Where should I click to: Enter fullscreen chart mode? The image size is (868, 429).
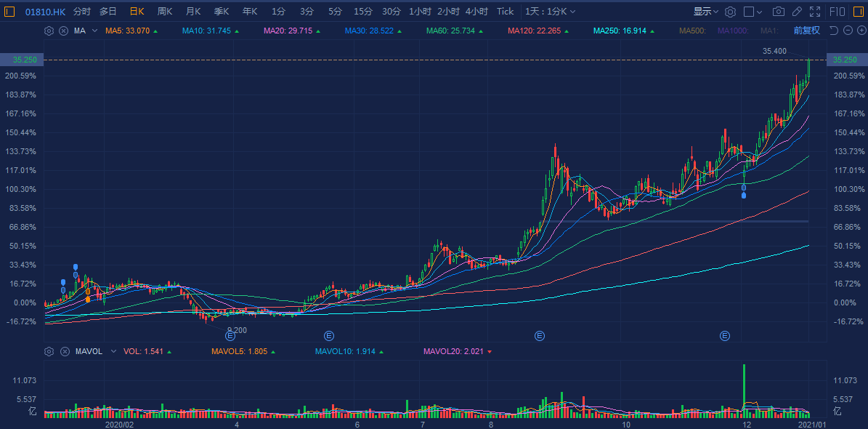[815, 12]
